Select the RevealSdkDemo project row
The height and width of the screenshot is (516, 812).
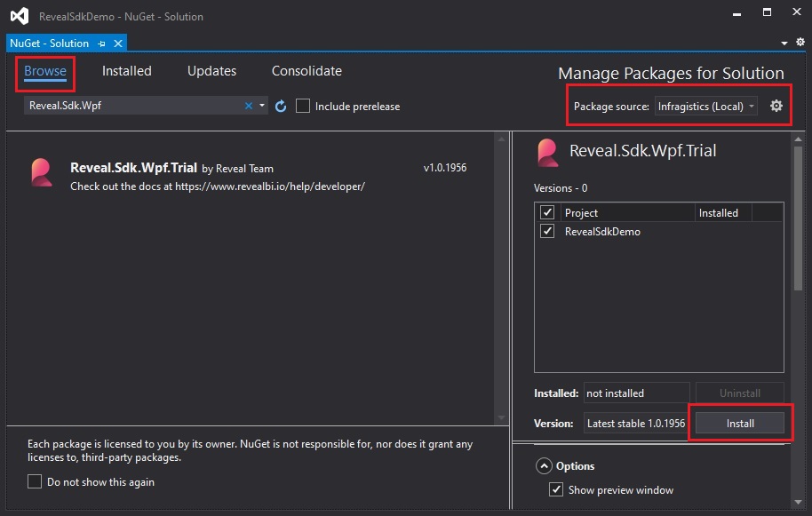coord(658,231)
